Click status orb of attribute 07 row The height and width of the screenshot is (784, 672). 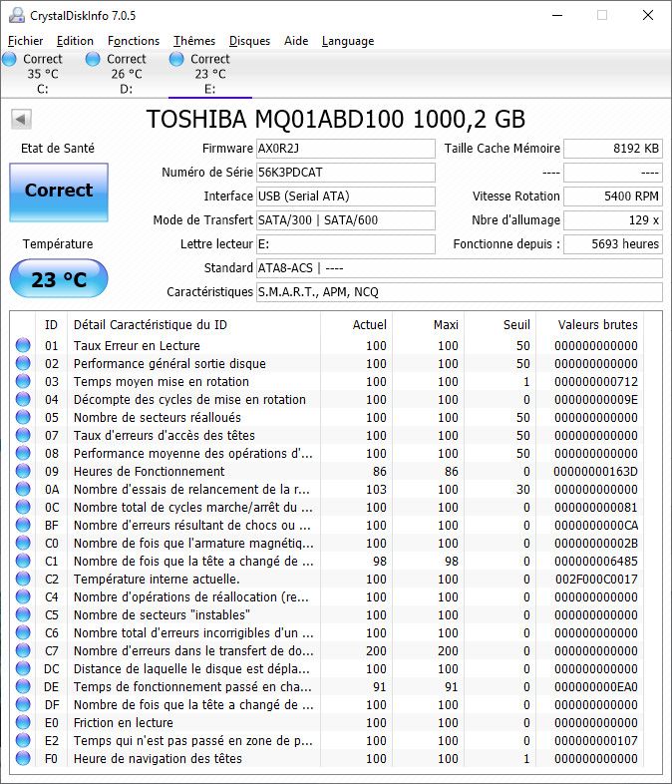[23, 436]
